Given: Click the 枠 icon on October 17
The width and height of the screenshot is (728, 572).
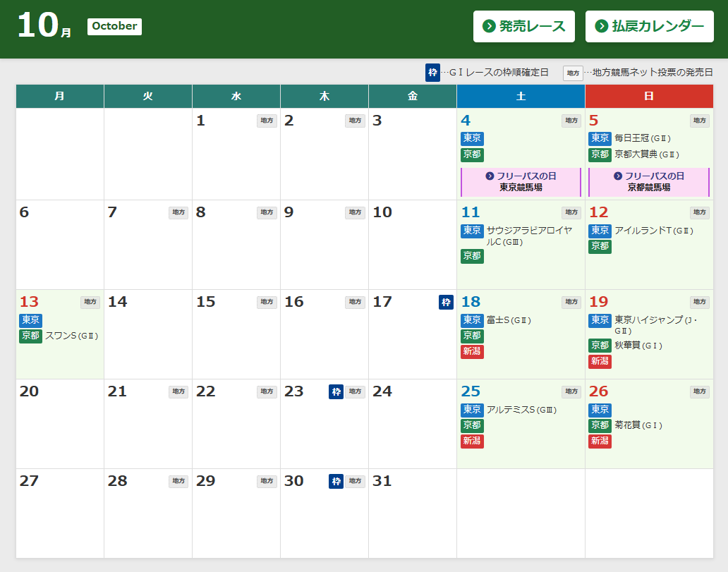Looking at the screenshot, I should pos(446,302).
